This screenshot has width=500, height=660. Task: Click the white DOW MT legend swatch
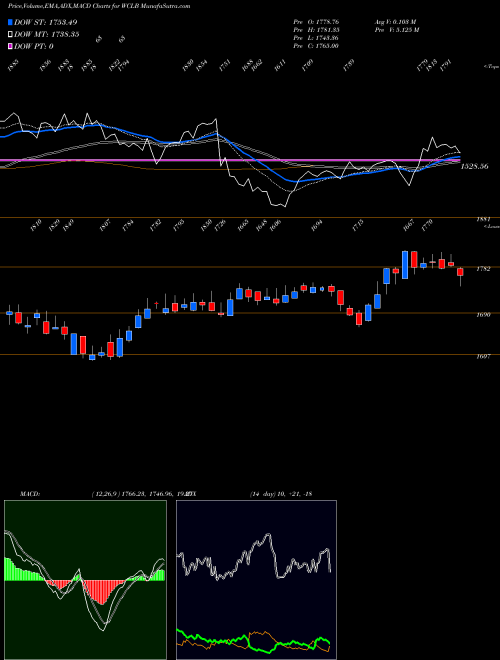pyautogui.click(x=10, y=35)
